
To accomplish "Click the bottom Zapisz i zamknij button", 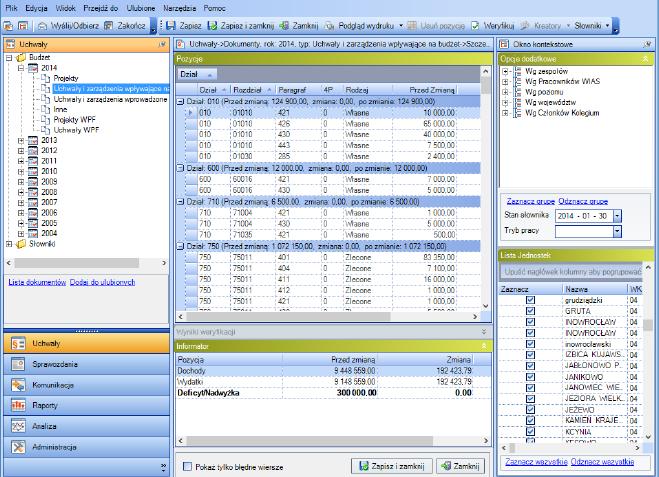I will tap(392, 466).
